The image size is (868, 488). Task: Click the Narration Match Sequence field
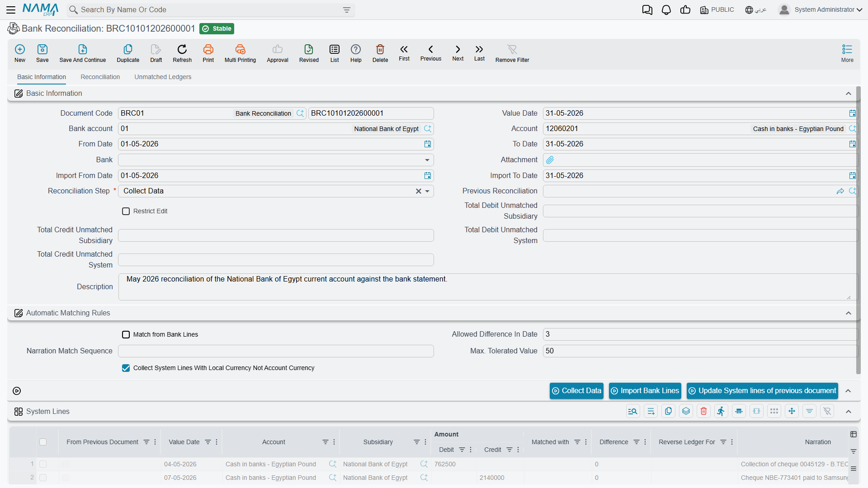click(276, 351)
